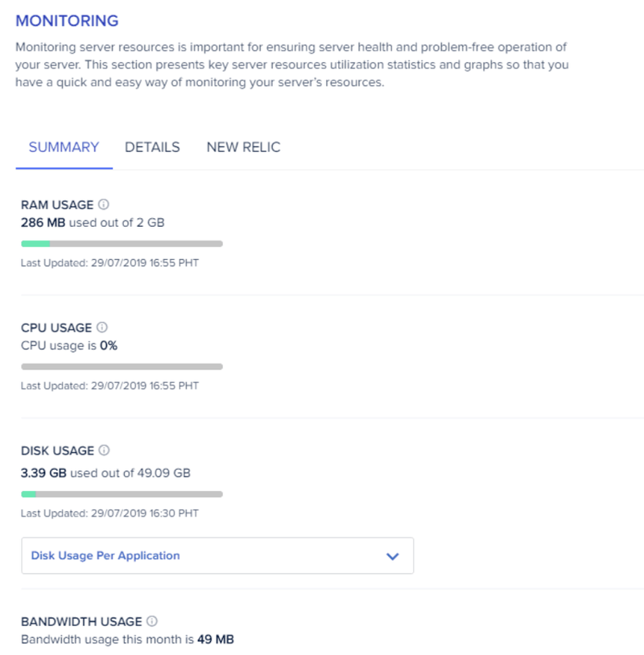Open the New Relic tab
The height and width of the screenshot is (655, 644).
point(243,147)
